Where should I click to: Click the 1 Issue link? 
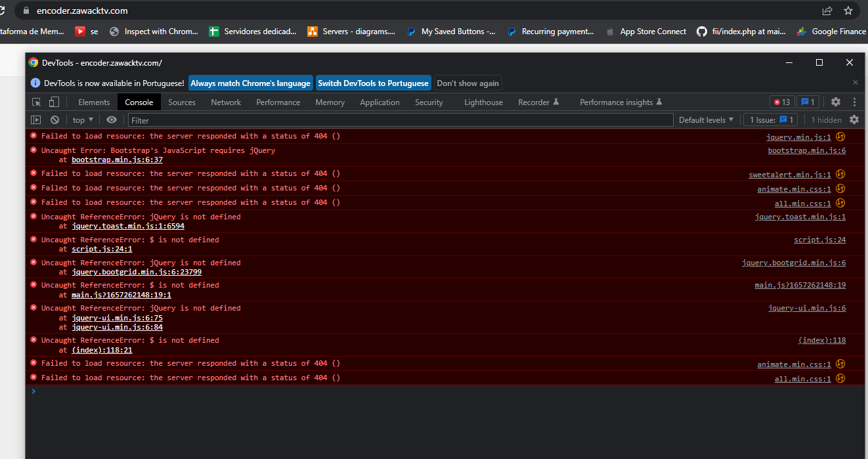(x=771, y=120)
